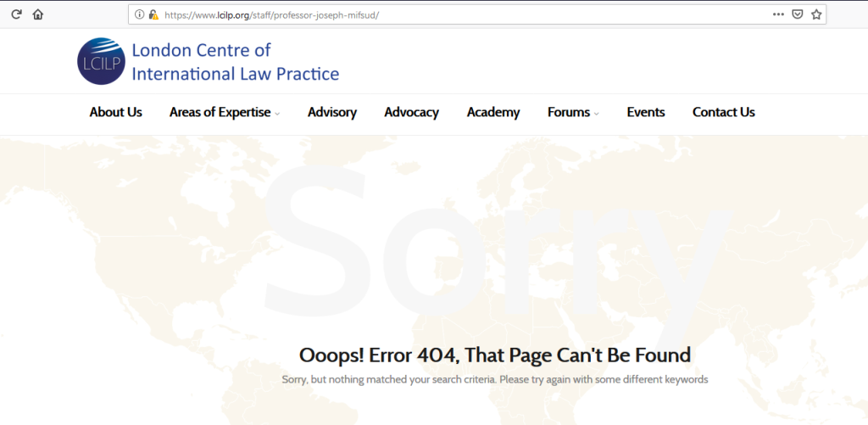Image resolution: width=868 pixels, height=425 pixels.
Task: Navigate to the Events page
Action: 645,112
